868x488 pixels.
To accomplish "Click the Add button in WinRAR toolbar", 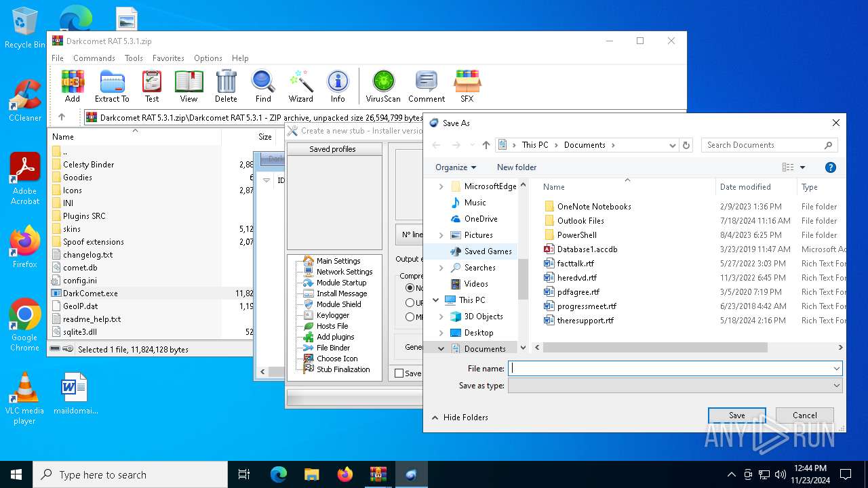I will 73,86.
